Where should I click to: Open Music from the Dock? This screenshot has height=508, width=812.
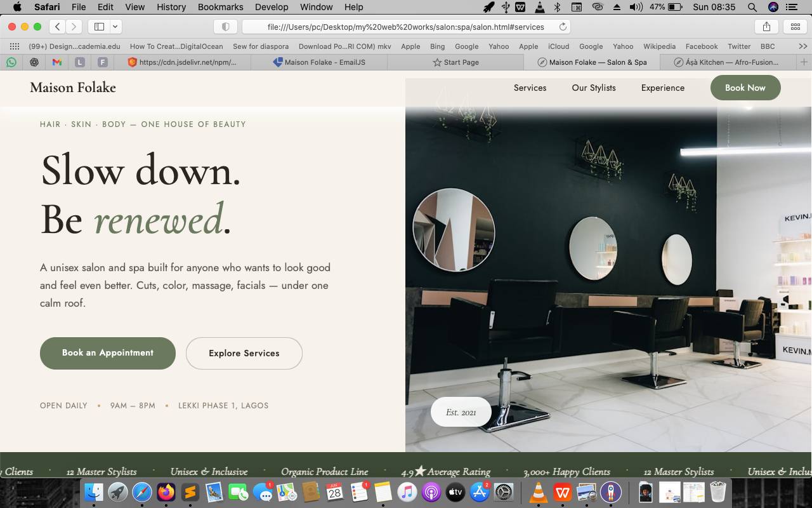click(407, 491)
